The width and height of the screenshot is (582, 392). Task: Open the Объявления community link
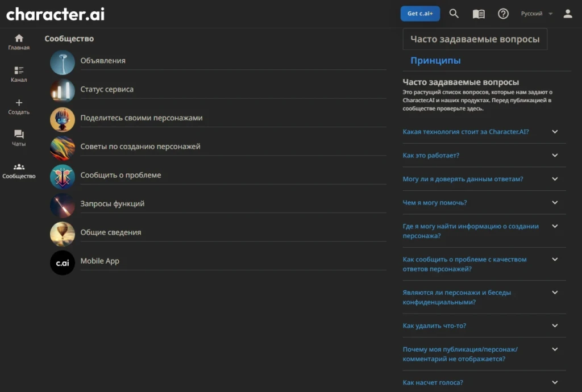pyautogui.click(x=103, y=60)
